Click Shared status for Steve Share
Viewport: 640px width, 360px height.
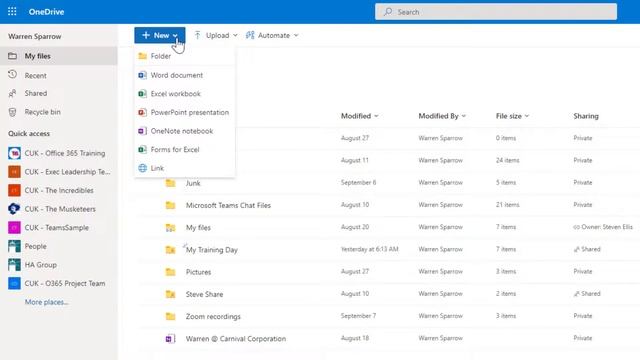coord(587,293)
